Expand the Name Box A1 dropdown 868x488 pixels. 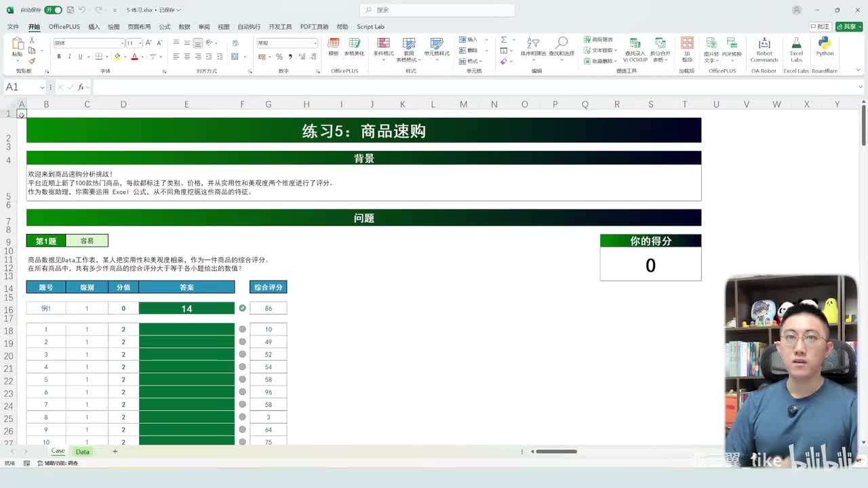coord(42,87)
